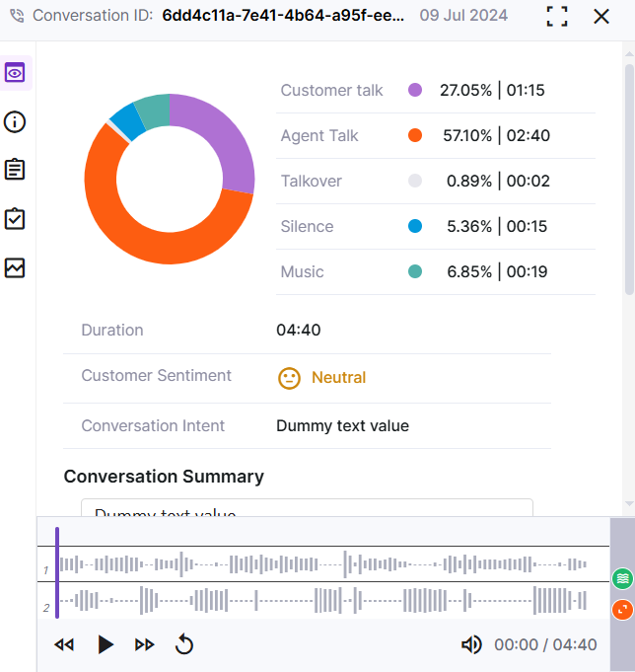
Task: Click the teal Music donut segment
Action: (x=155, y=111)
